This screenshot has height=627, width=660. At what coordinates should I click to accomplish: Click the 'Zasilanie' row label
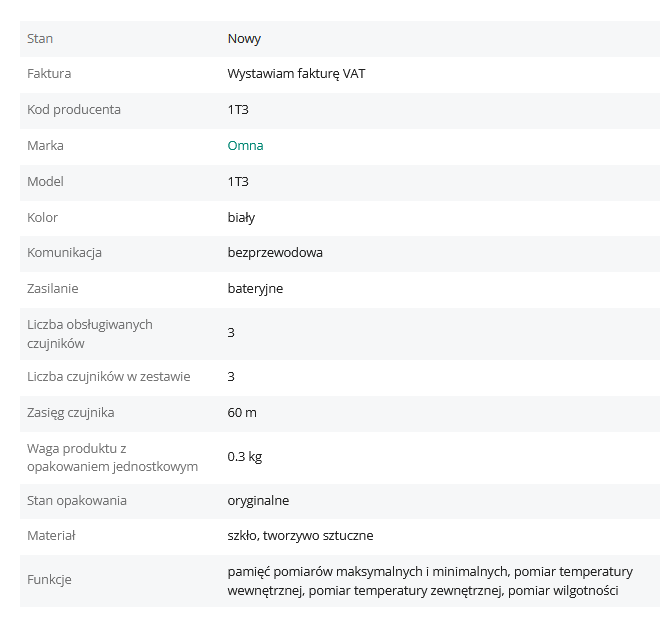click(52, 289)
